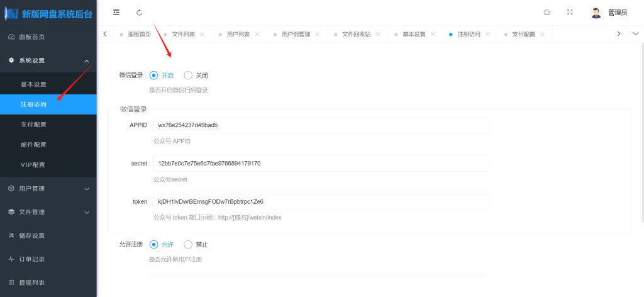Click the 是否允许新用户注册 hint text

pos(176,260)
